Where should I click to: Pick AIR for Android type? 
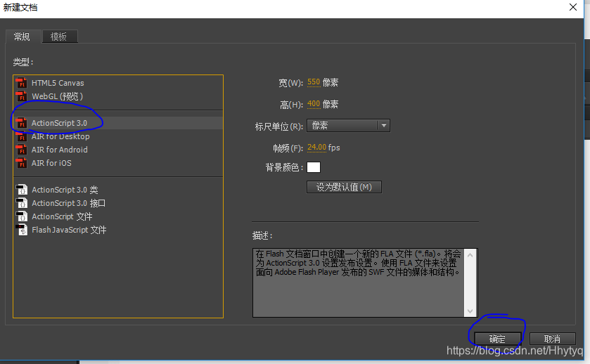click(118, 150)
